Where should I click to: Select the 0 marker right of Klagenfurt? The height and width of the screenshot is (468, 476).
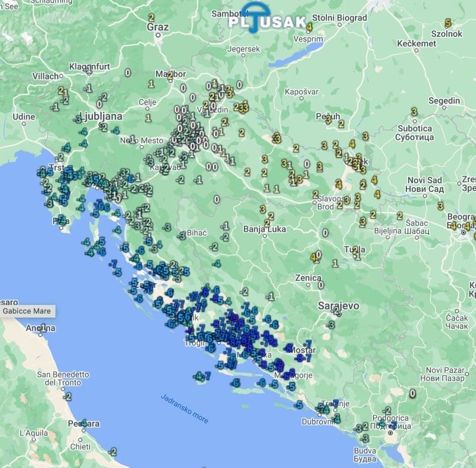click(x=127, y=73)
